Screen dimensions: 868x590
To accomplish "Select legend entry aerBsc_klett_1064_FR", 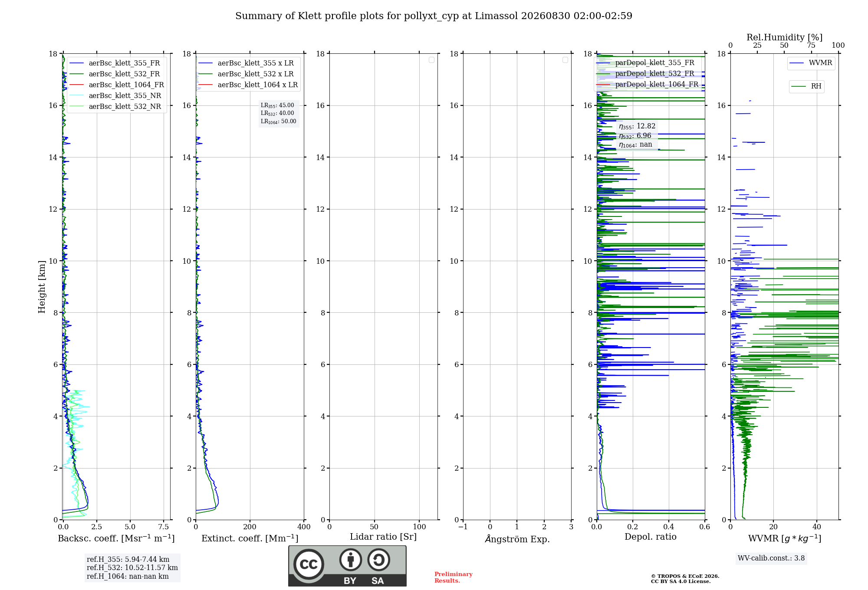I will click(x=117, y=85).
